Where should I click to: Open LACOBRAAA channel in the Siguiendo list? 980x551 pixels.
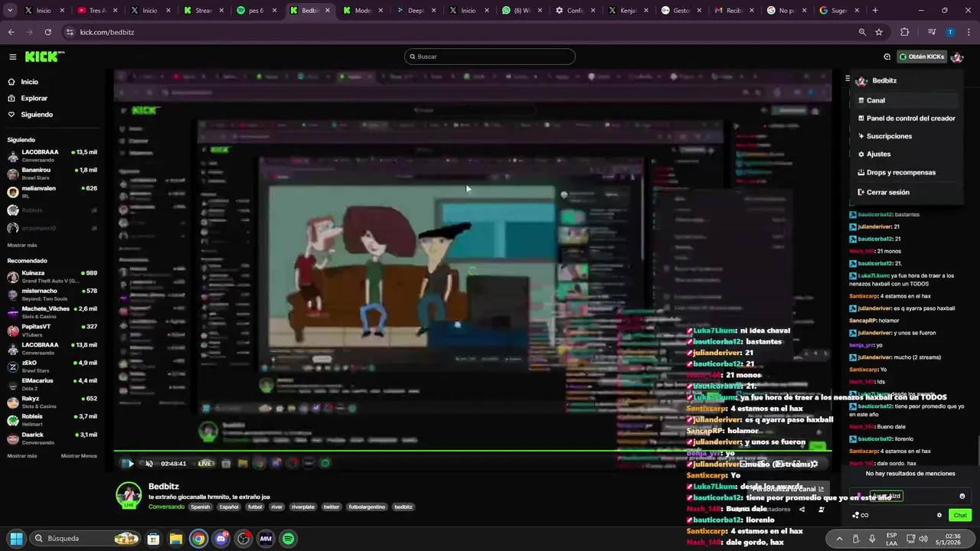[52, 155]
